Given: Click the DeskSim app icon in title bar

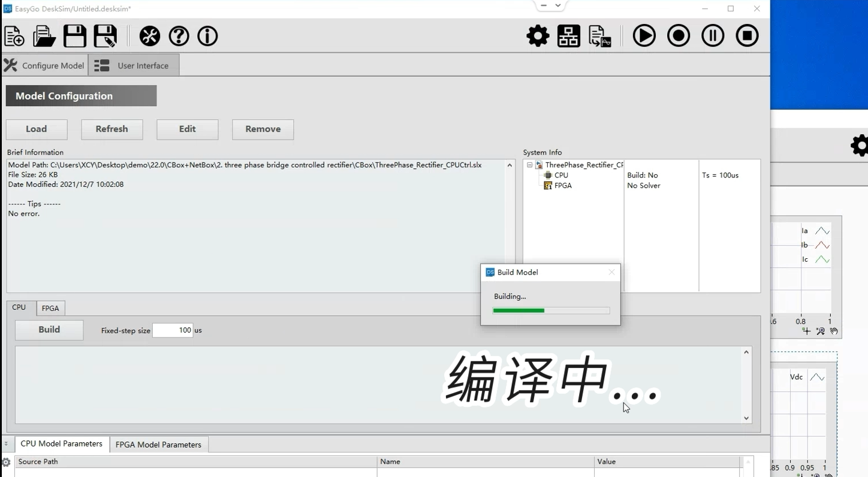Looking at the screenshot, I should point(8,9).
